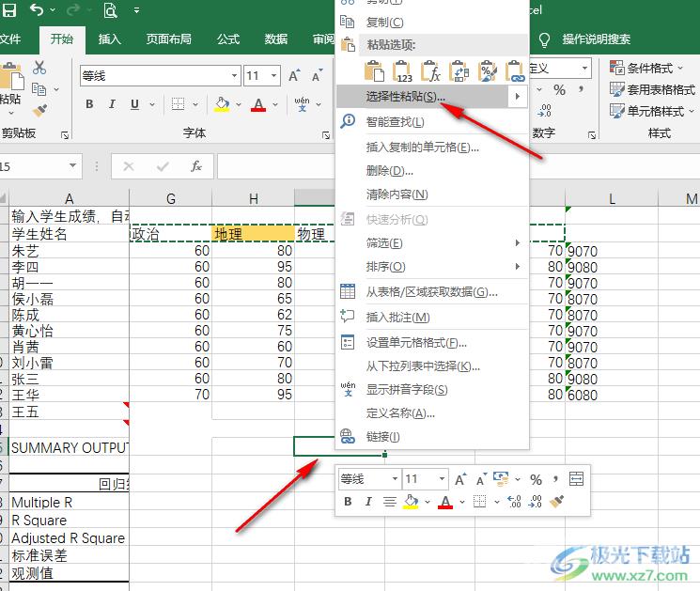
Task: Choose the Paste Transpose icon
Action: tap(459, 71)
